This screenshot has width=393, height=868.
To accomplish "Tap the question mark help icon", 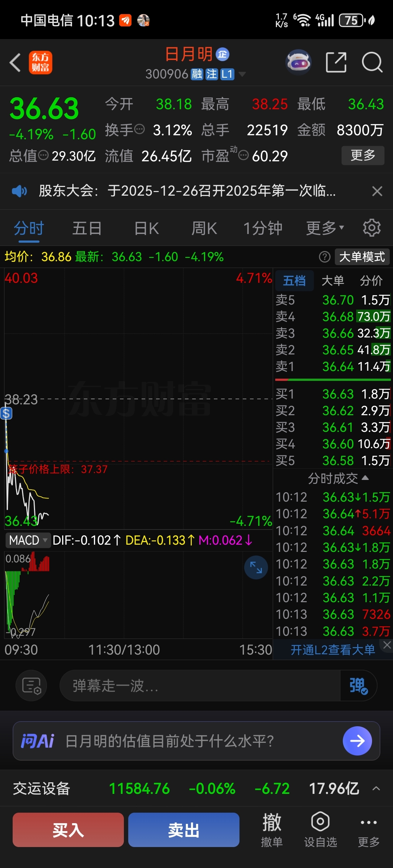I will (x=325, y=257).
